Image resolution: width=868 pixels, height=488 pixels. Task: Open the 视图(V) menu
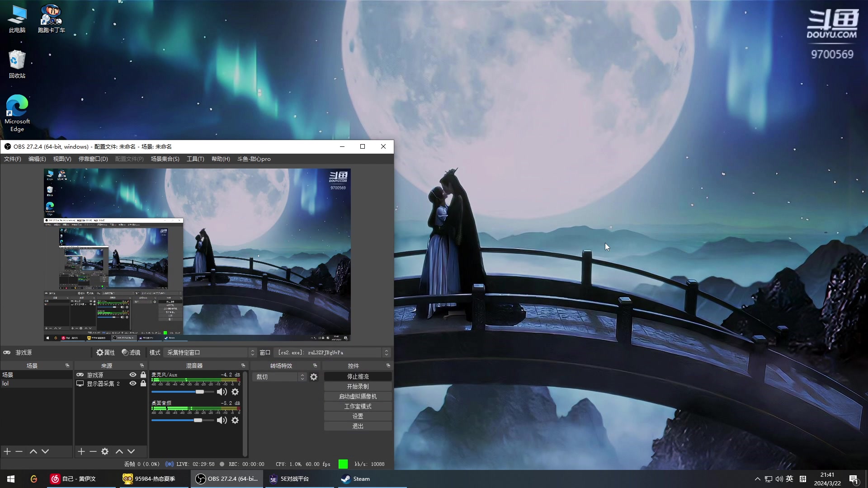coord(62,159)
